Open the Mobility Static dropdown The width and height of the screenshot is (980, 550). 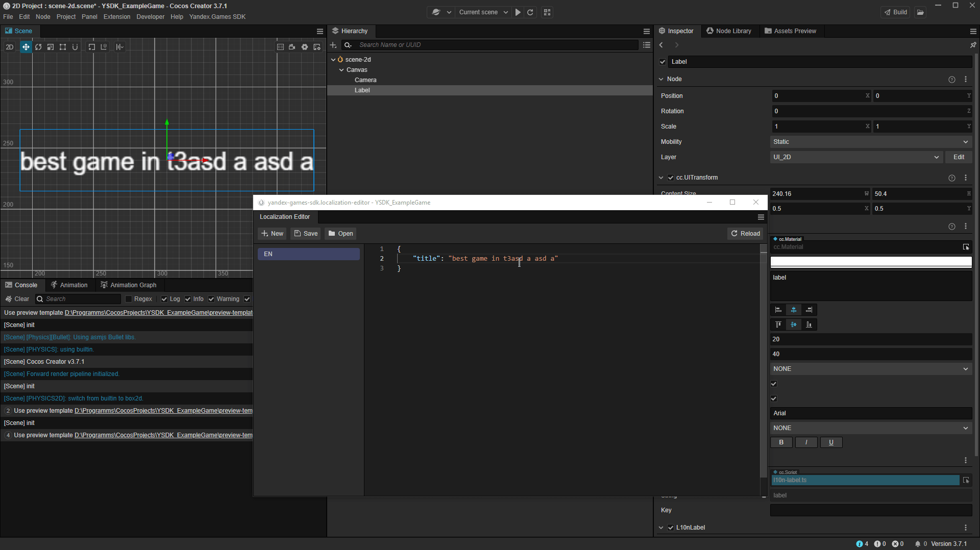(x=870, y=142)
